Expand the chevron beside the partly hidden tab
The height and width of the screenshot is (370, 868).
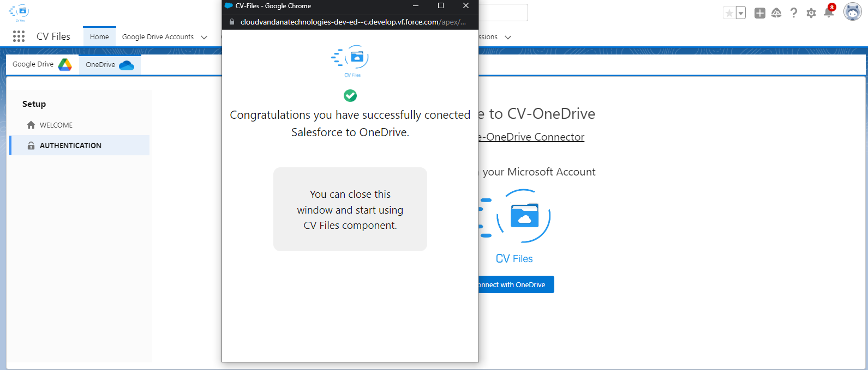pyautogui.click(x=508, y=37)
